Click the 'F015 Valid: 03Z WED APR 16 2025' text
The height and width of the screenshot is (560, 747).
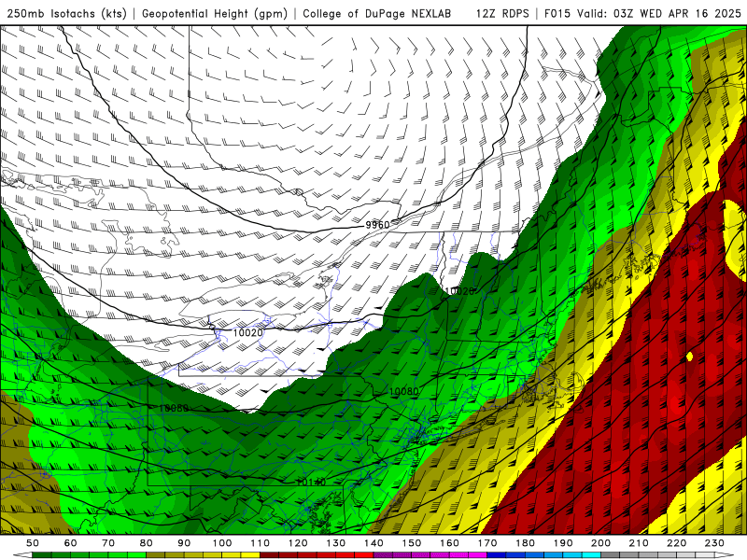[x=642, y=13]
